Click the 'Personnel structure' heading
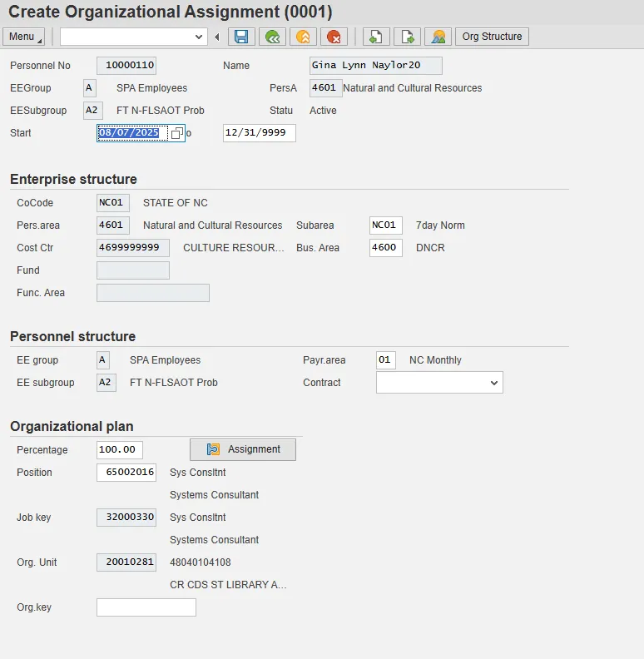The height and width of the screenshot is (659, 644). (72, 336)
